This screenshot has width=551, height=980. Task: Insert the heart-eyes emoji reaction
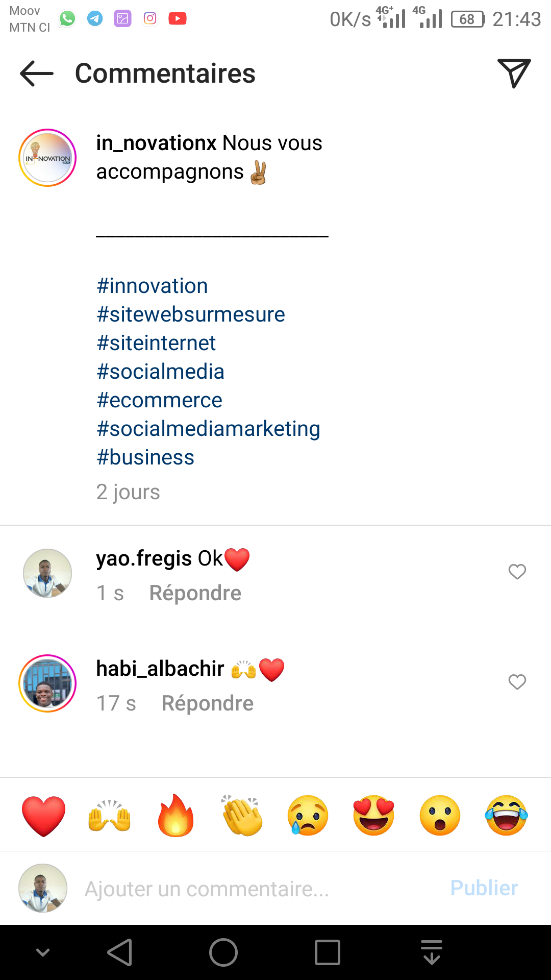point(374,815)
